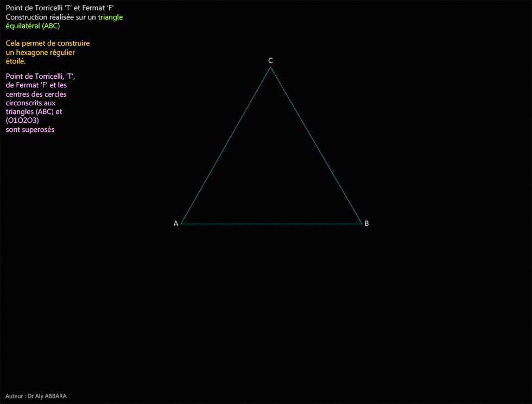Select the magenta label '(O1O2O3)'
The width and height of the screenshot is (532, 404).
22,121
